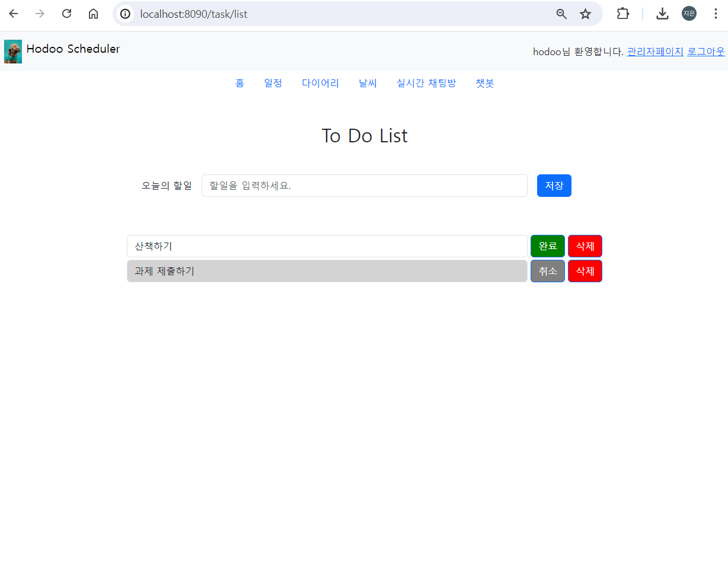Open the browser home page icon
The image size is (728, 561).
click(93, 14)
